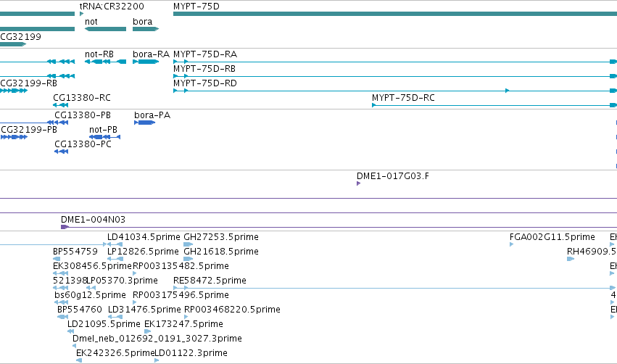Click the EK242326.5prime EST label
The height and width of the screenshot is (364, 617).
tap(115, 353)
